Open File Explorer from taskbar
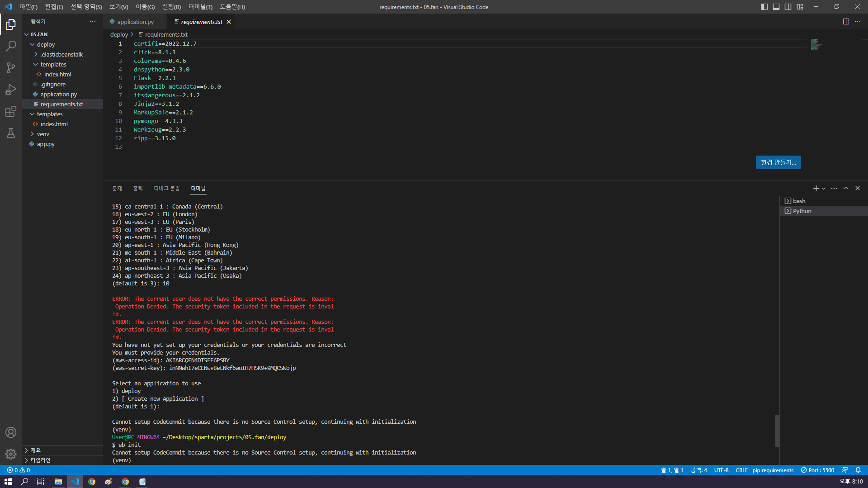868x488 pixels. [x=58, y=482]
